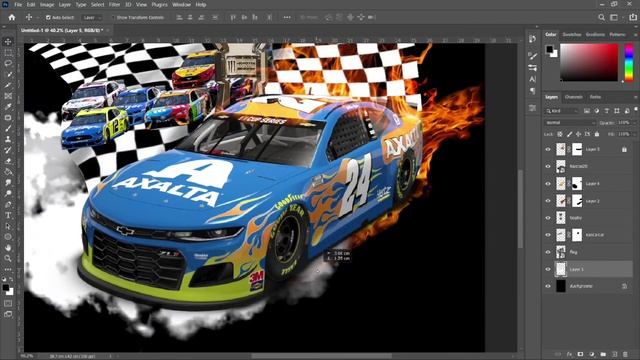640x360 pixels.
Task: Select the Horizontal Type tool
Action: pos(8,215)
